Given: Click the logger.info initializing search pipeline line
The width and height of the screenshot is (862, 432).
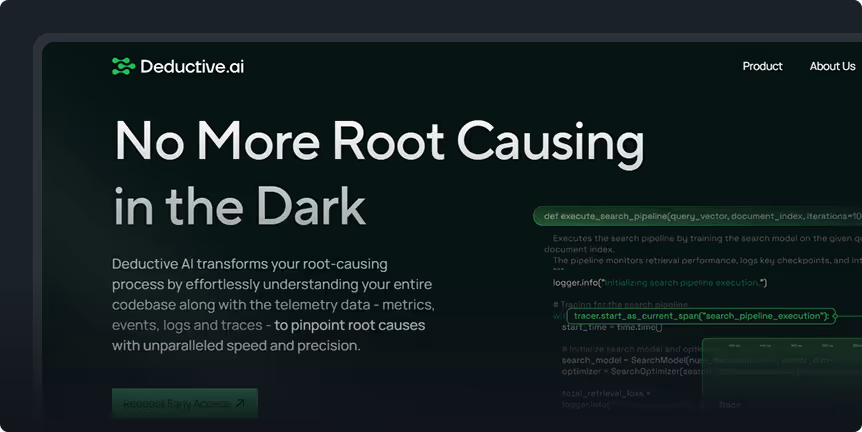Looking at the screenshot, I should [x=660, y=283].
